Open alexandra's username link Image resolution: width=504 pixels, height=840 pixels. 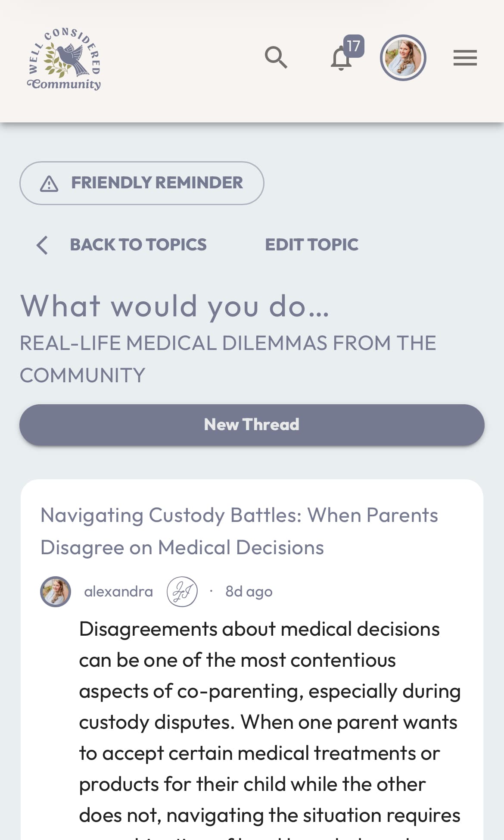tap(118, 592)
